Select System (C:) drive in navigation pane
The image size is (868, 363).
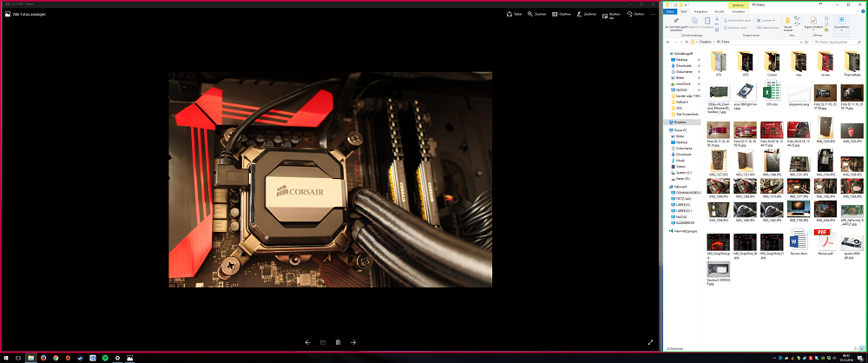(x=682, y=172)
